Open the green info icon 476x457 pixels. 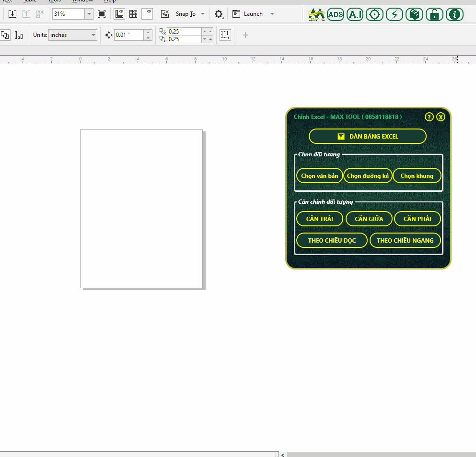pos(454,14)
